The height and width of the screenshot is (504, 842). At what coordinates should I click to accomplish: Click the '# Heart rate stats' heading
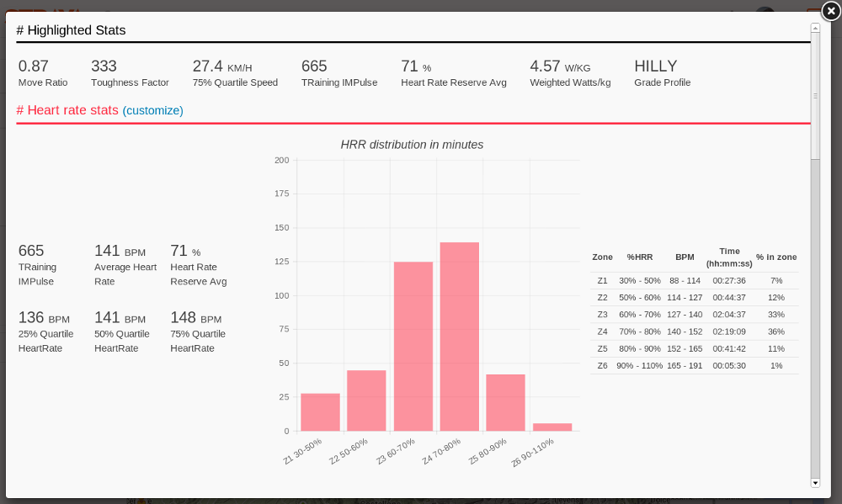(x=67, y=110)
